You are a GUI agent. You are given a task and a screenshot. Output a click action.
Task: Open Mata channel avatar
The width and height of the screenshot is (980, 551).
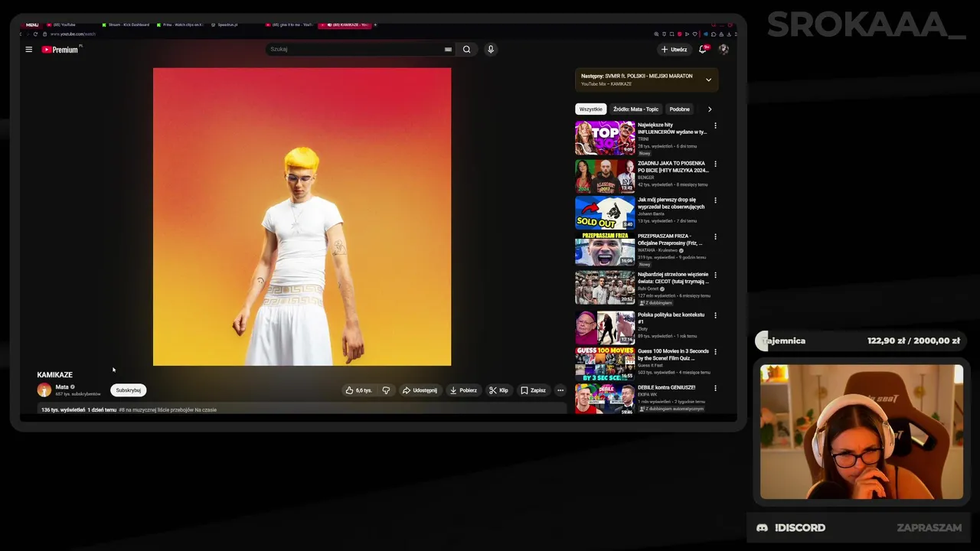click(x=44, y=390)
